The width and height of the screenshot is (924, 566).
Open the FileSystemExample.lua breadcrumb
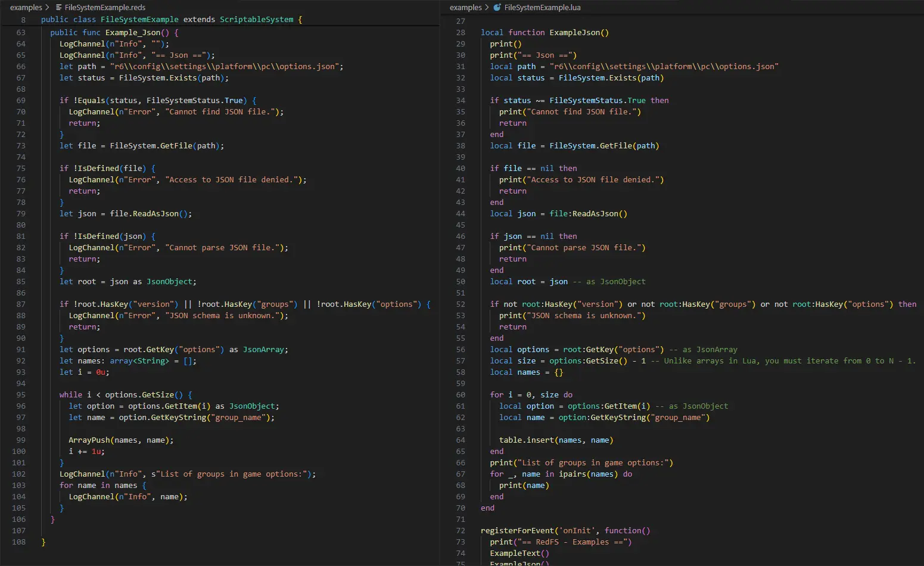point(542,8)
